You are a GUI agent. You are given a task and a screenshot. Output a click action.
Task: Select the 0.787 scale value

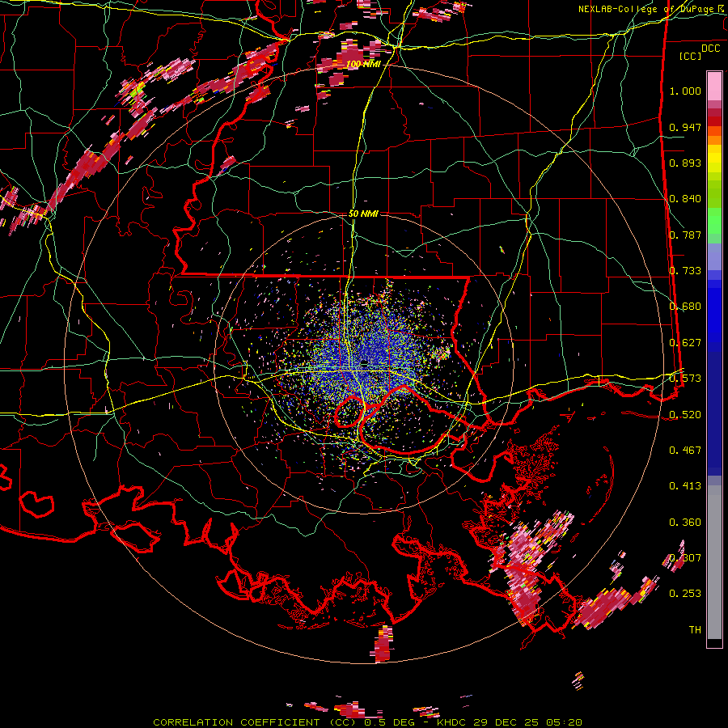pos(685,235)
